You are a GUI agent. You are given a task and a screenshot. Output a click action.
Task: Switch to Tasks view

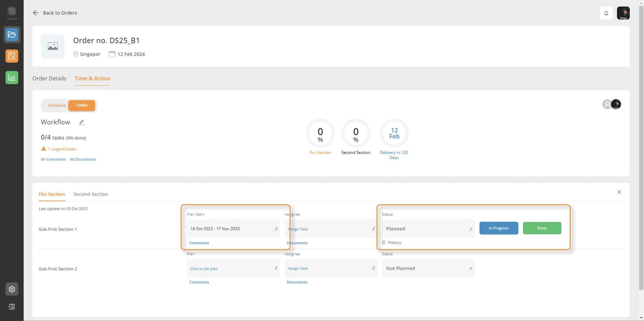coord(82,105)
